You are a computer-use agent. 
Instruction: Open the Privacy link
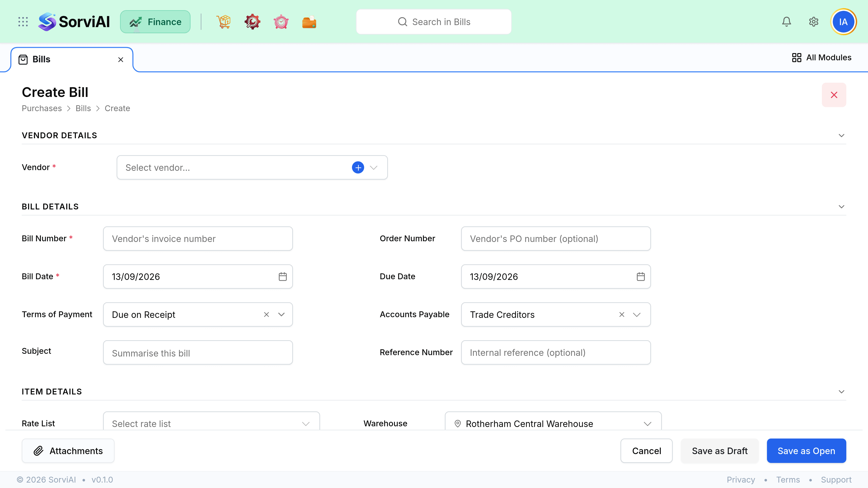741,480
